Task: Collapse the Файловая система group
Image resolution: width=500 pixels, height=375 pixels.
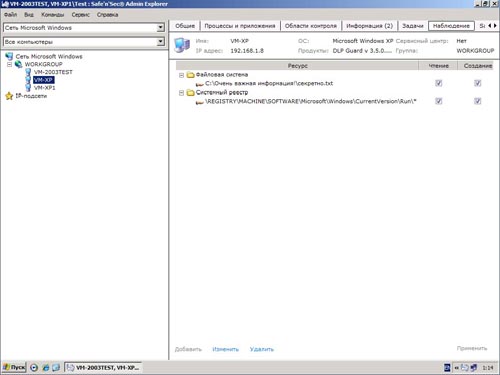Action: [182, 75]
